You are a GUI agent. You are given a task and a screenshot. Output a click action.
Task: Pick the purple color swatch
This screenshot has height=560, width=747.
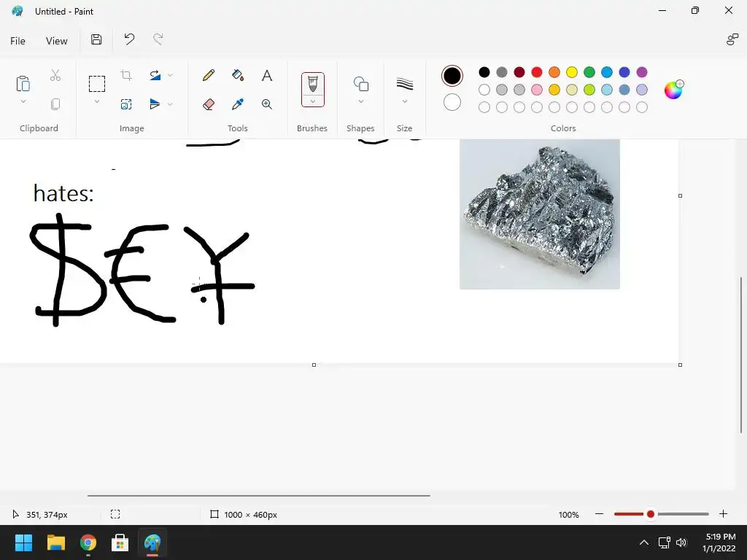642,72
